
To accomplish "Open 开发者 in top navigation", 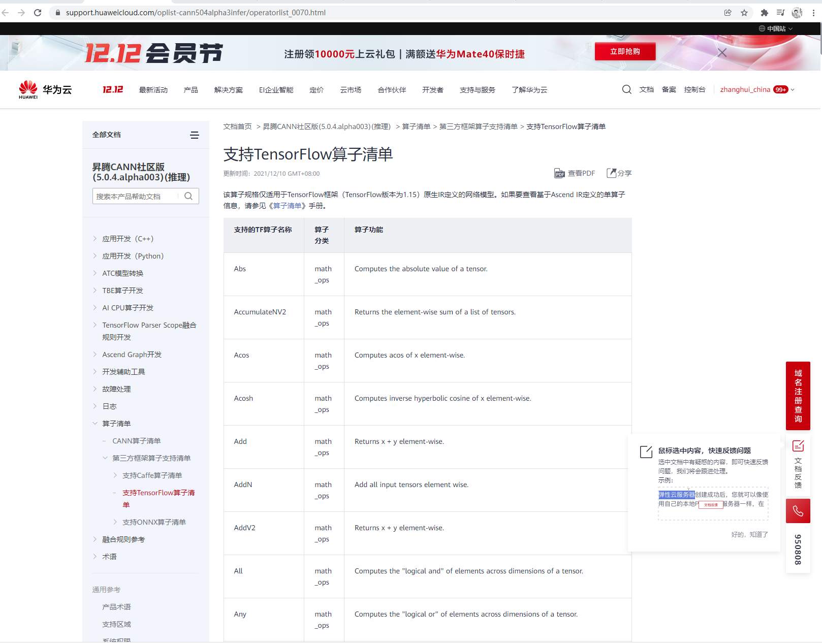I will click(x=433, y=90).
